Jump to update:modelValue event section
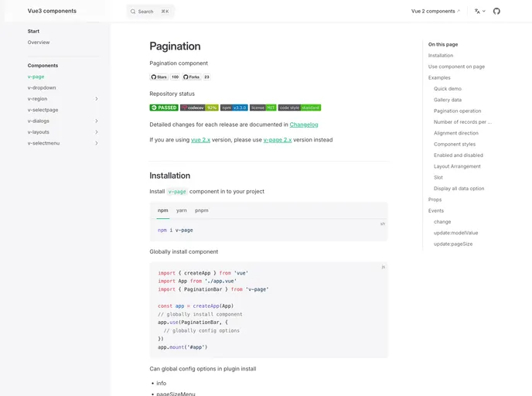Image resolution: width=532 pixels, height=396 pixels. click(x=455, y=233)
